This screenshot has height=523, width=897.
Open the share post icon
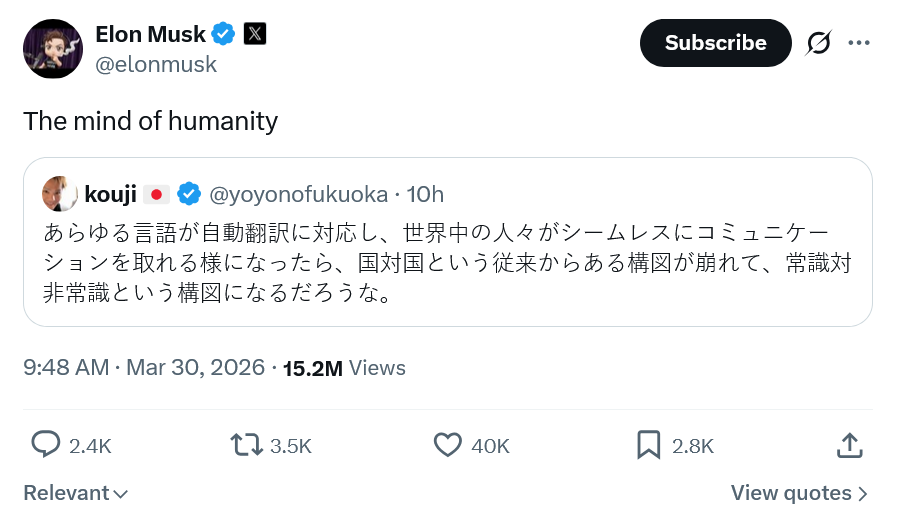(849, 444)
